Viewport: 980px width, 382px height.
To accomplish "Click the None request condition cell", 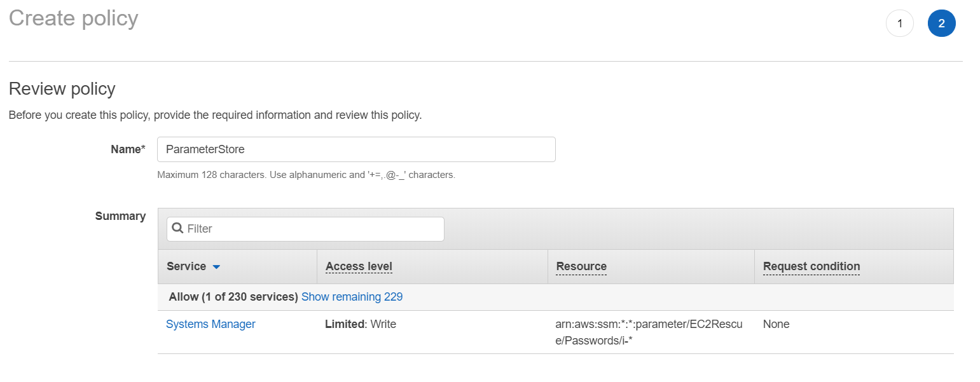I will [x=776, y=324].
